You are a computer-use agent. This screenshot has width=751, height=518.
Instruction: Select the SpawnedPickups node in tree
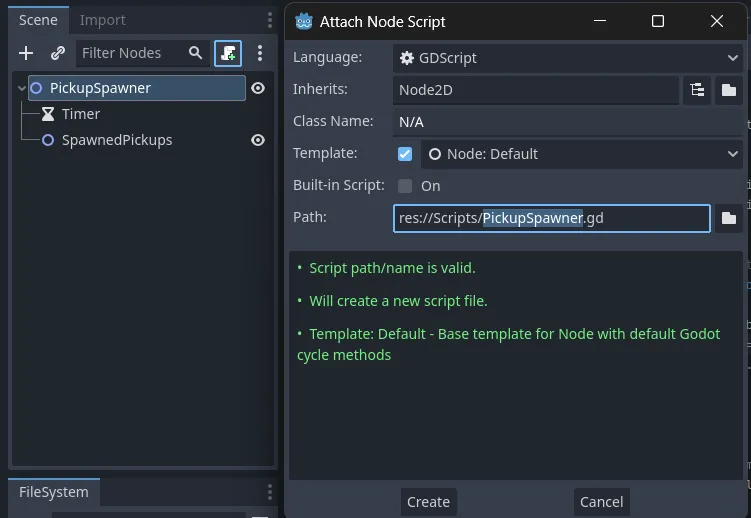click(117, 140)
